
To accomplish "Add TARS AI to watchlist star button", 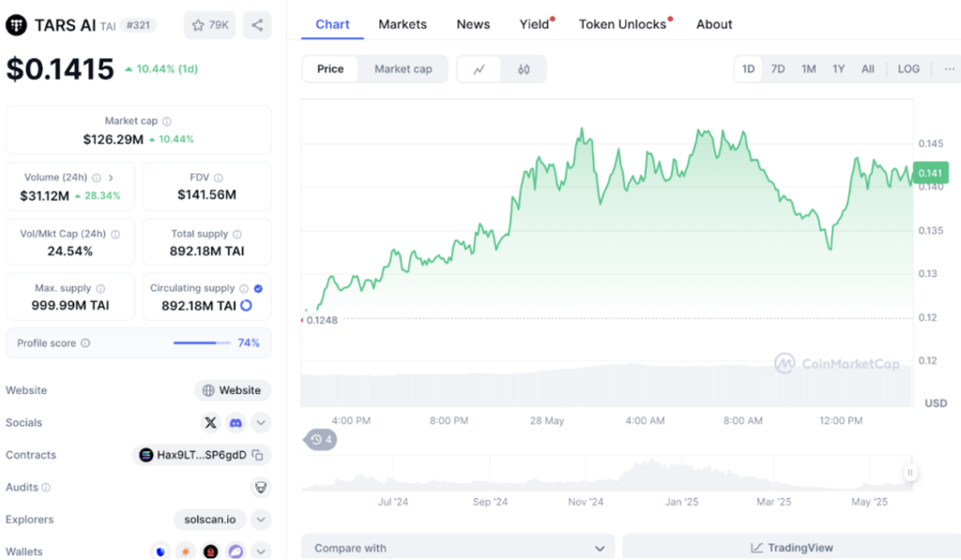I will 209,25.
